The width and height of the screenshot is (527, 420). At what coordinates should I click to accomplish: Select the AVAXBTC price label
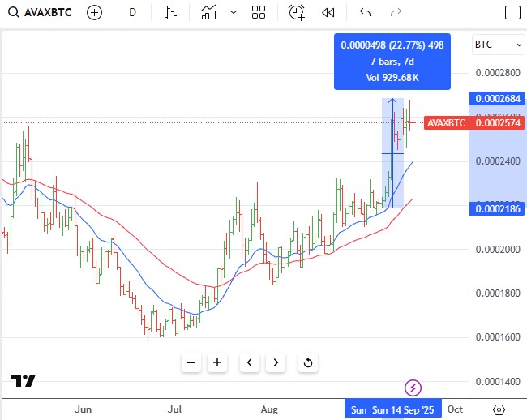coord(447,123)
